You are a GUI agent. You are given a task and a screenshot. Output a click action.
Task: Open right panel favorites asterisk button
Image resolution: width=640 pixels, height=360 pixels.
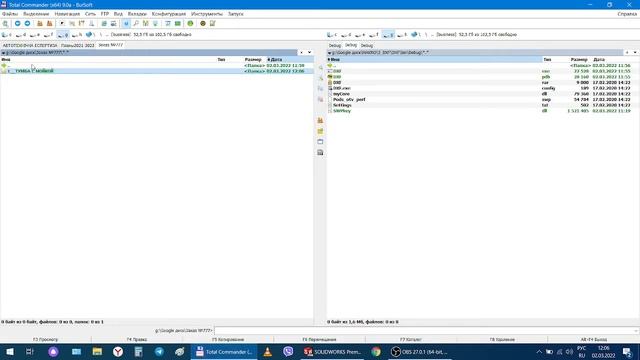tap(627, 53)
